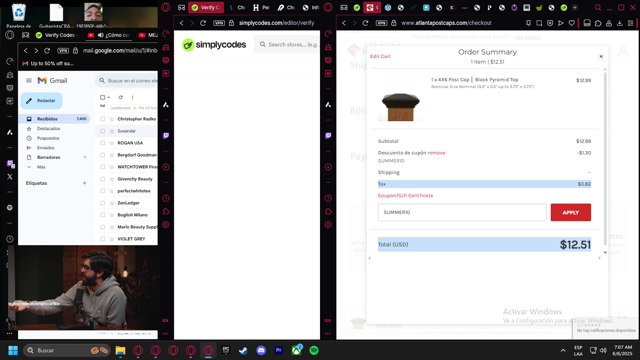Select checkbox for ZenLedger email

coord(102,203)
